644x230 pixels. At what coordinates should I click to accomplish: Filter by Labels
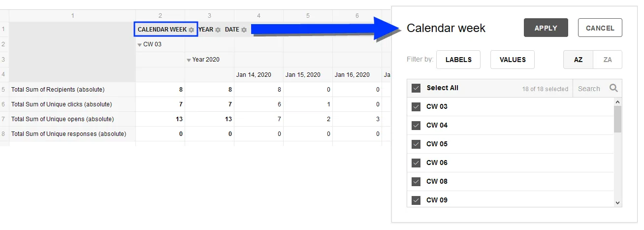click(458, 60)
